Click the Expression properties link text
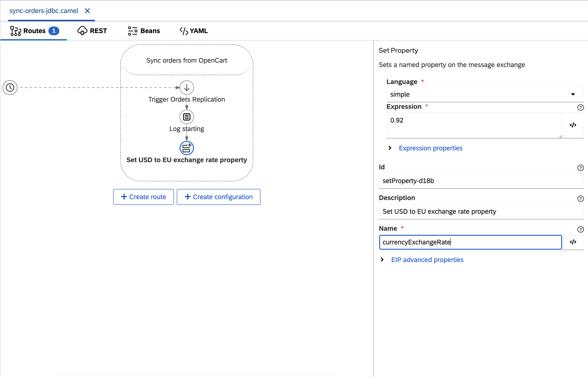Screen dimensions: 588x377 pyautogui.click(x=431, y=148)
